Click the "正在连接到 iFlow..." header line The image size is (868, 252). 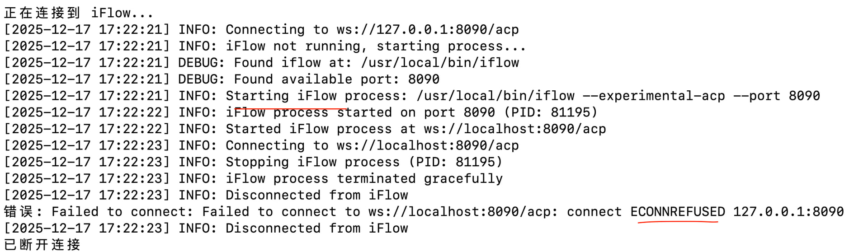click(79, 13)
